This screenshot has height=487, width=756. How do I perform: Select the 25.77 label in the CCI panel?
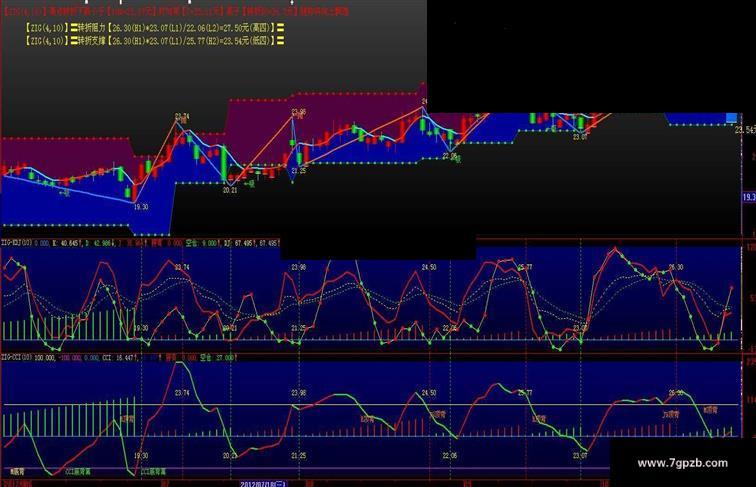point(525,393)
